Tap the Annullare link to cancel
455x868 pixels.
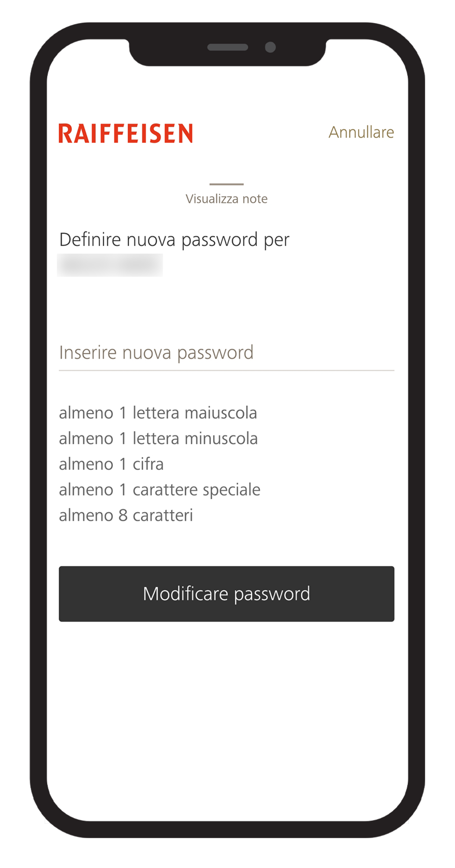point(361,132)
